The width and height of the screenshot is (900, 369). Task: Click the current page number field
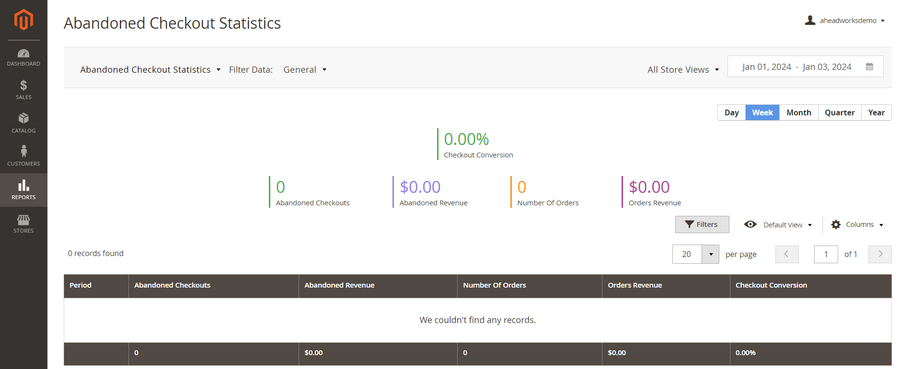click(x=826, y=254)
